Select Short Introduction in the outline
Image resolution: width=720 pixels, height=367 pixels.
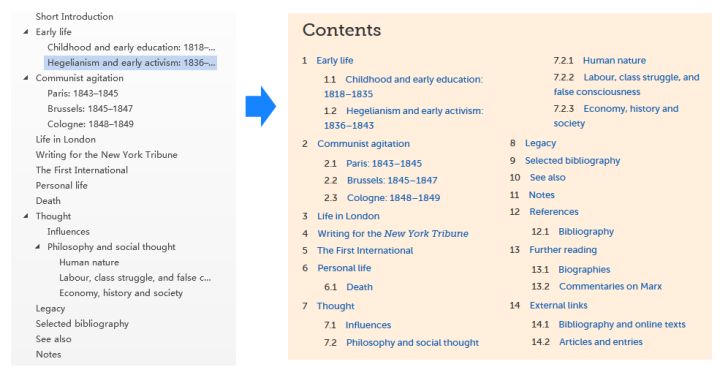[x=74, y=17]
